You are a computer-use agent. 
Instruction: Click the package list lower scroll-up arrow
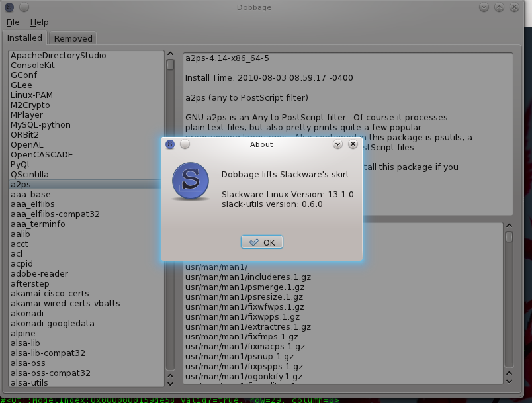click(x=170, y=375)
